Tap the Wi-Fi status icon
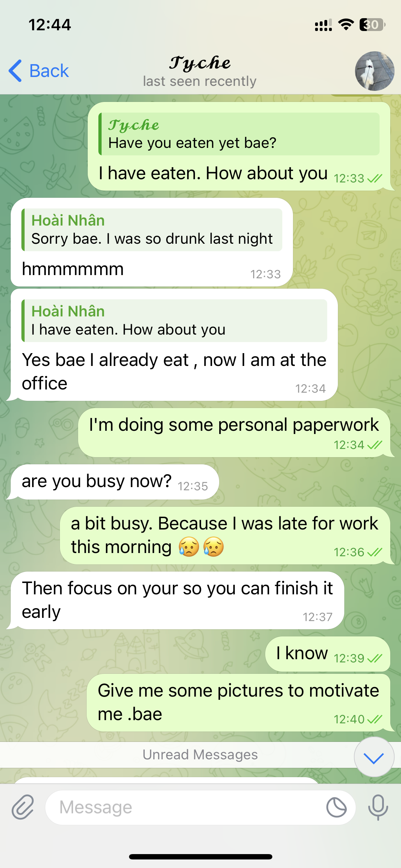The width and height of the screenshot is (401, 868). pos(346,25)
